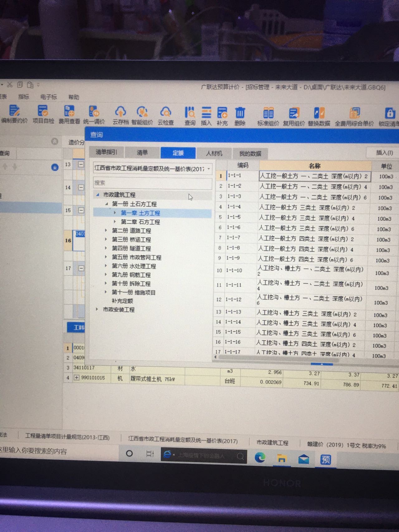Select 补充定额 in the tree

tap(122, 301)
